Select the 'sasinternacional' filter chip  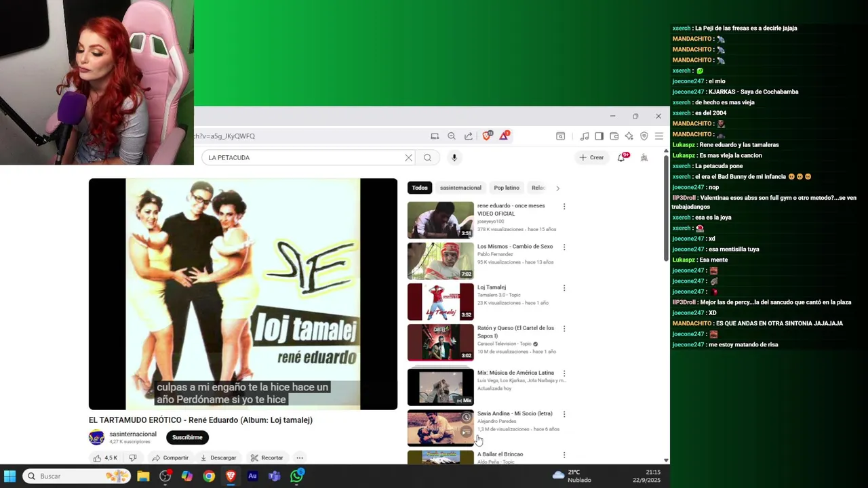[460, 188]
